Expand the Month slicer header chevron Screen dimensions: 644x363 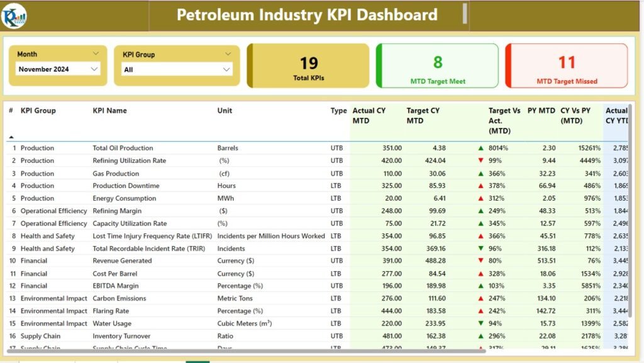(97, 54)
